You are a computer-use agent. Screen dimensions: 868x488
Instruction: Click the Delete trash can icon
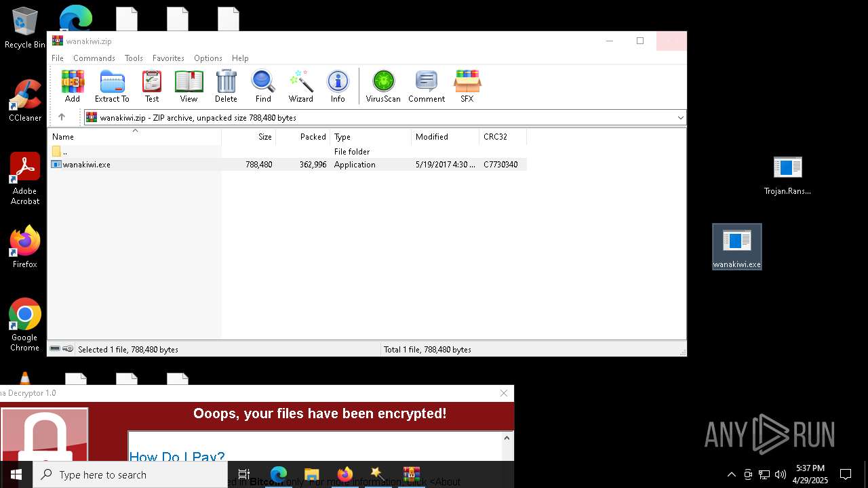[226, 86]
